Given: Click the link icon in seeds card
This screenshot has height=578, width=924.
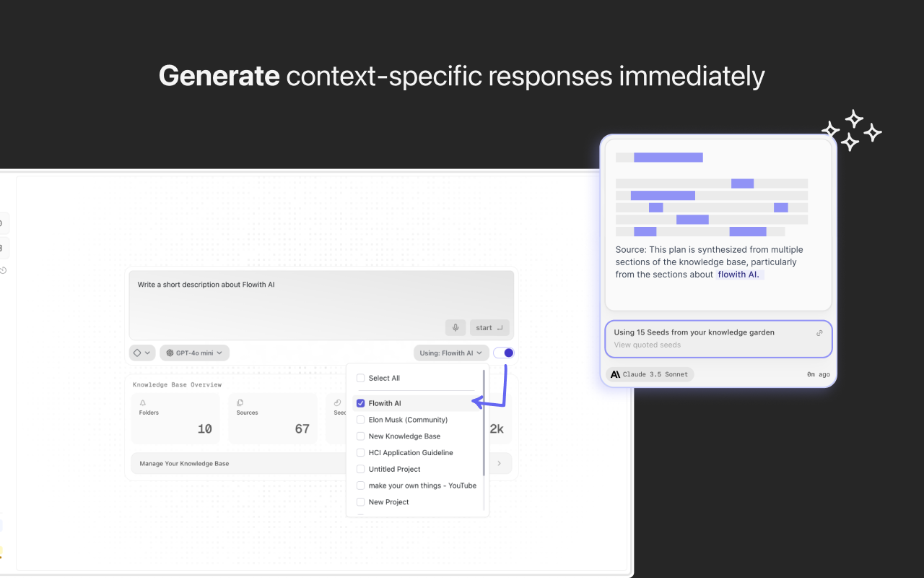Looking at the screenshot, I should pyautogui.click(x=819, y=333).
